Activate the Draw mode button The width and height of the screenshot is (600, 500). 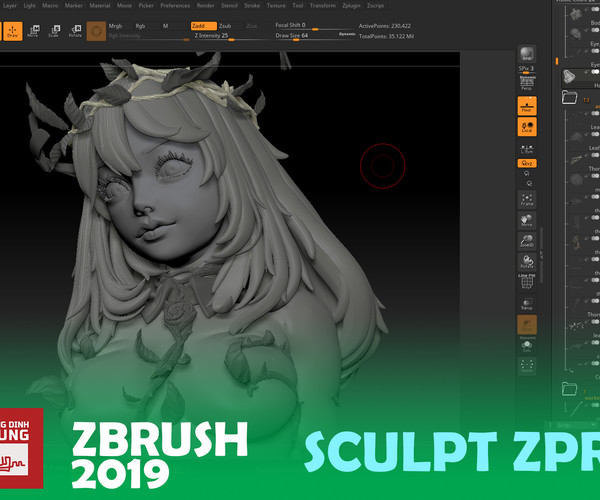pos(13,31)
